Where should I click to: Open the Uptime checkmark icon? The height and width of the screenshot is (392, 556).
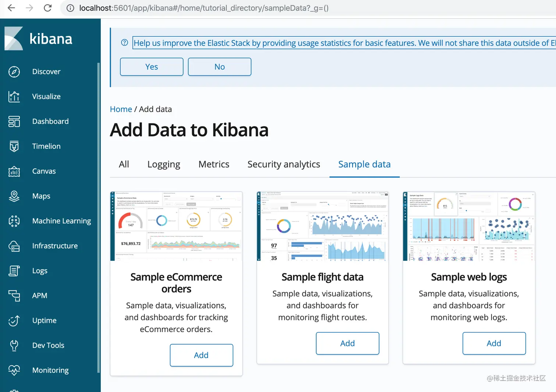click(14, 320)
